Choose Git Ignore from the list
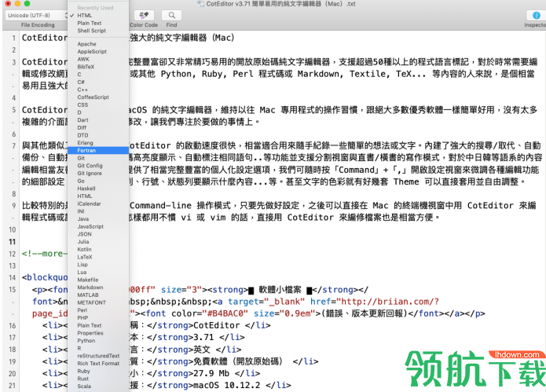This screenshot has height=392, width=546. (x=90, y=174)
